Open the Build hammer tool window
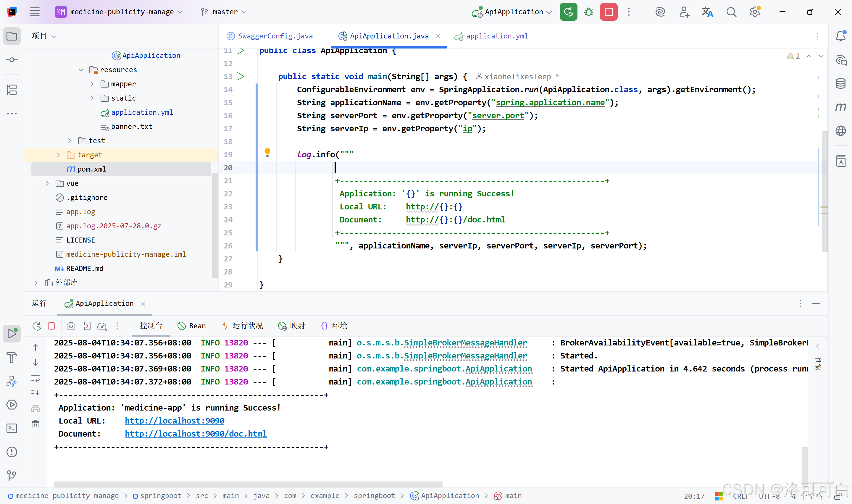This screenshot has width=852, height=504. [12, 357]
